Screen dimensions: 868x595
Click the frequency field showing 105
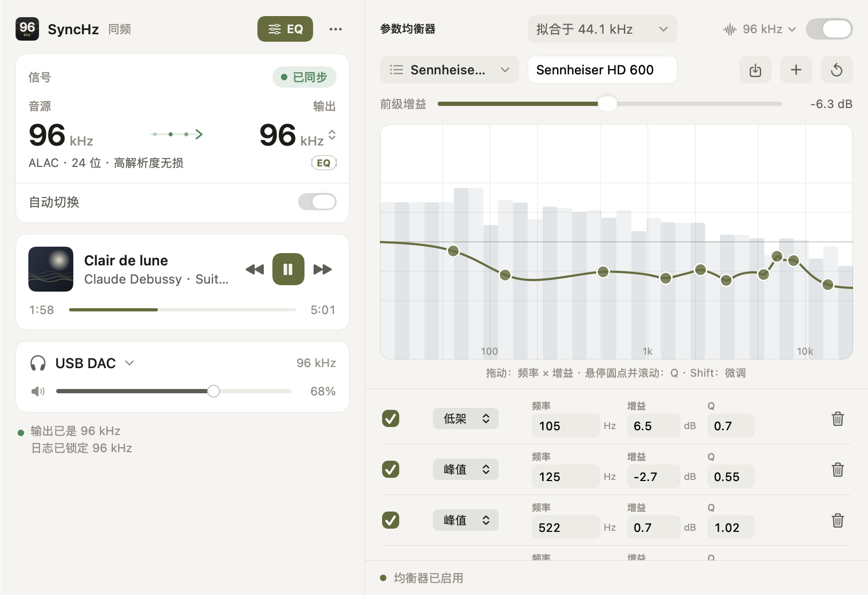(x=566, y=426)
